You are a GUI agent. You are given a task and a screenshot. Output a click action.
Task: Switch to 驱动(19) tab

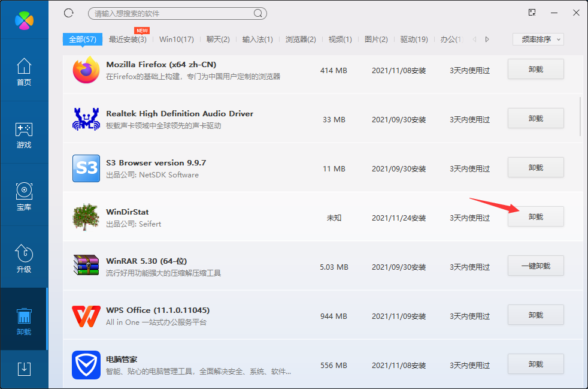tap(414, 39)
